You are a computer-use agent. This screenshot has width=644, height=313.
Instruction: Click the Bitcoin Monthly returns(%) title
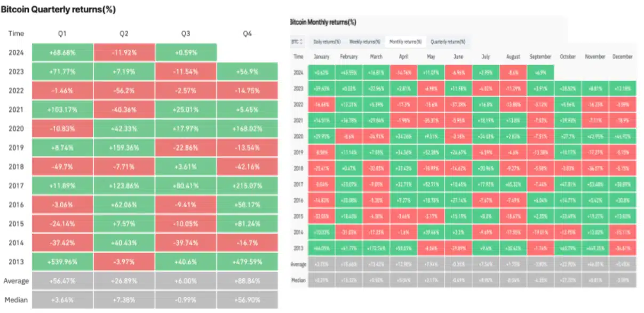click(x=322, y=22)
